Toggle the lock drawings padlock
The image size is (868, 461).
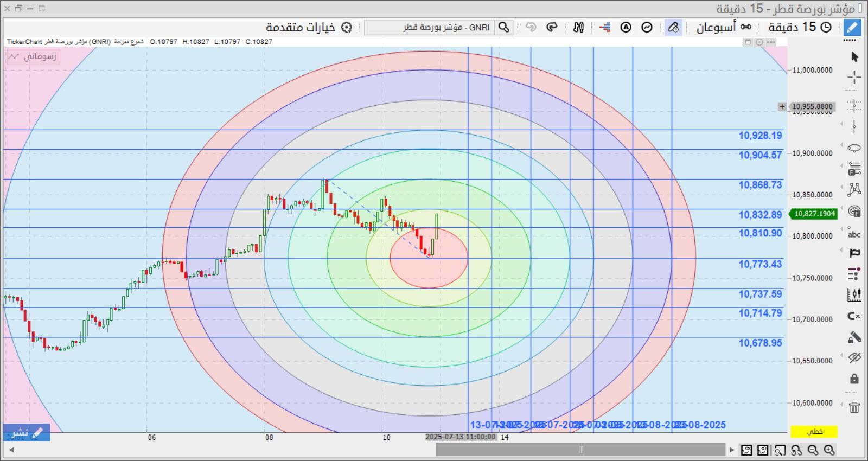coord(854,379)
